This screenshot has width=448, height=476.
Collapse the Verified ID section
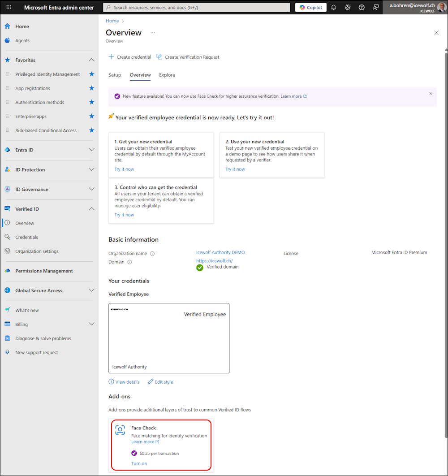(91, 209)
